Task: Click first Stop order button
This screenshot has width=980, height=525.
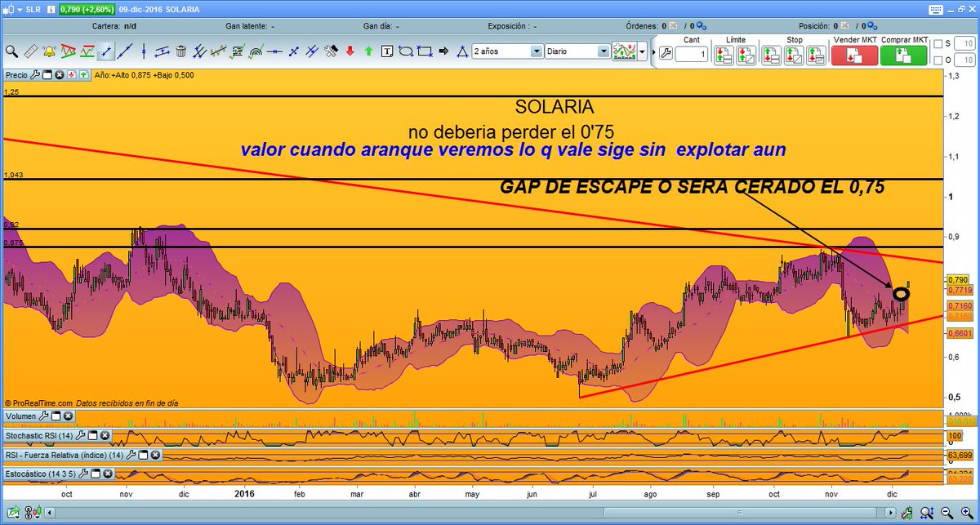Action: tap(772, 55)
